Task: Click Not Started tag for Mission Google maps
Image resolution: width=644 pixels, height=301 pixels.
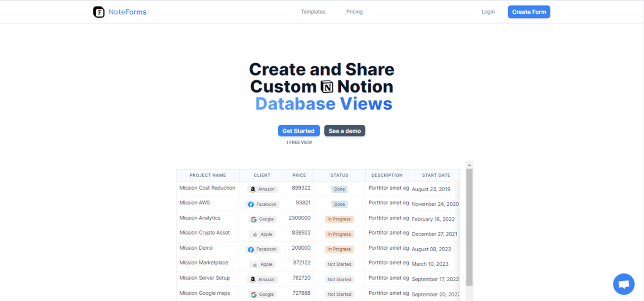Action: tap(339, 294)
